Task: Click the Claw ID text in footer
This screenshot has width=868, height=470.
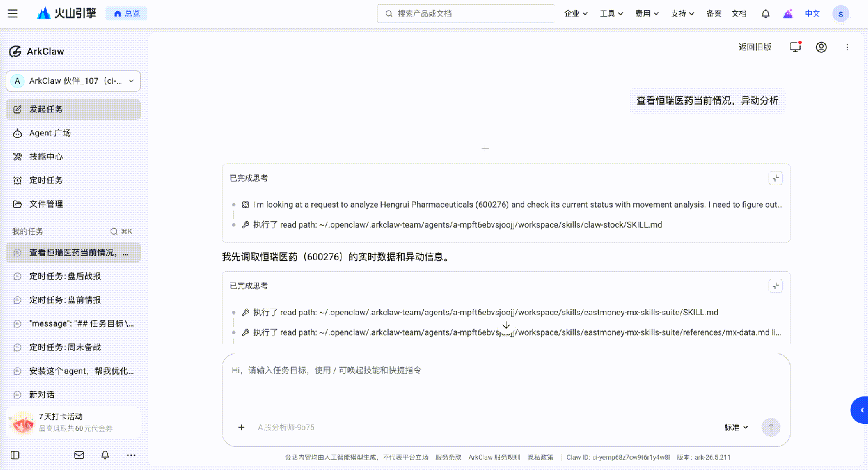Action: (618, 458)
